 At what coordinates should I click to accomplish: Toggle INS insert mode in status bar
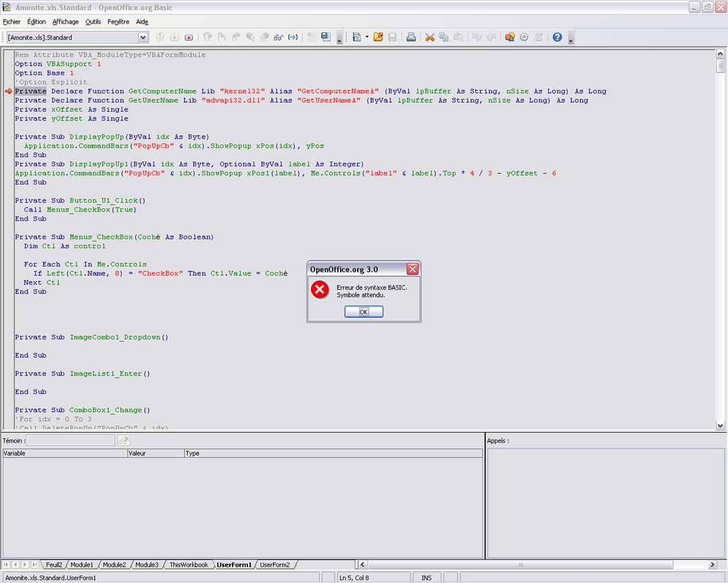[x=427, y=578]
